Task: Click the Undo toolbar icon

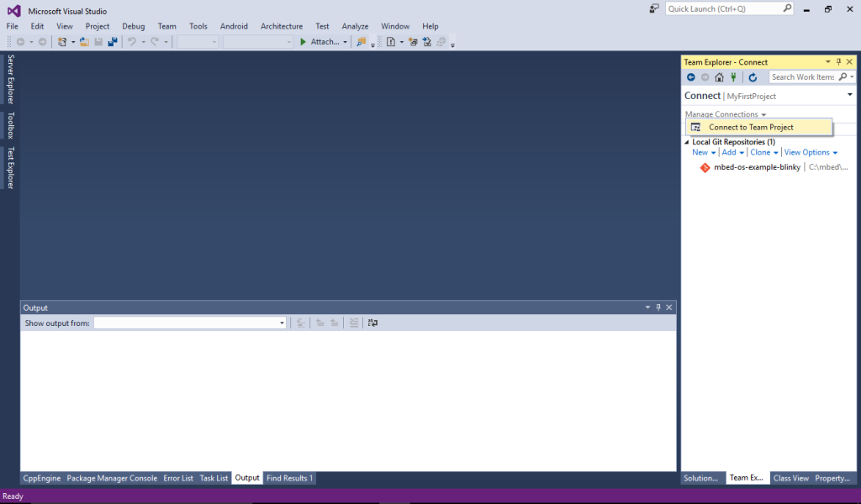Action: 134,41
